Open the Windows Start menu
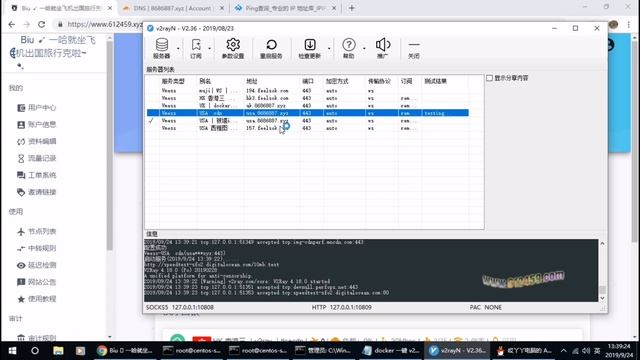Viewport: 640px width, 360px height. [12, 351]
